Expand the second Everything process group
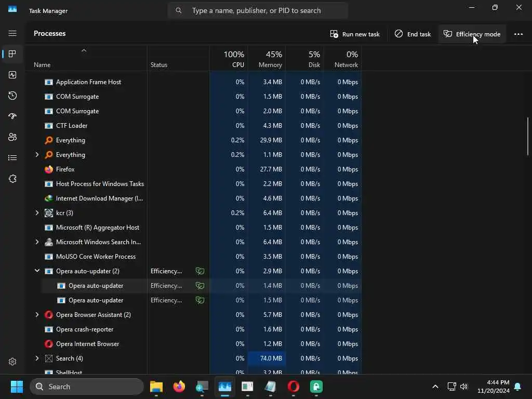The height and width of the screenshot is (399, 532). (37, 155)
